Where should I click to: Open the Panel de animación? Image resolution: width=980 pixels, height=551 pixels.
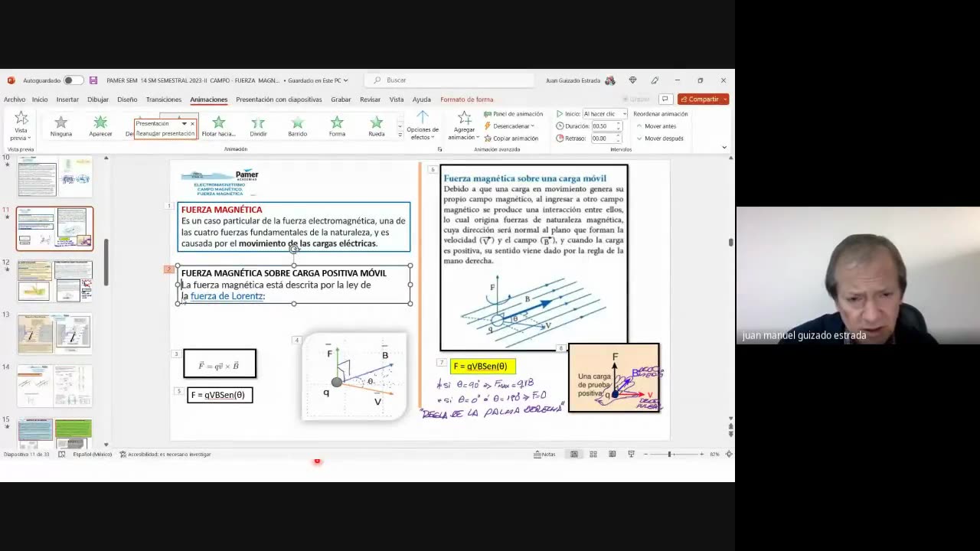pos(513,114)
